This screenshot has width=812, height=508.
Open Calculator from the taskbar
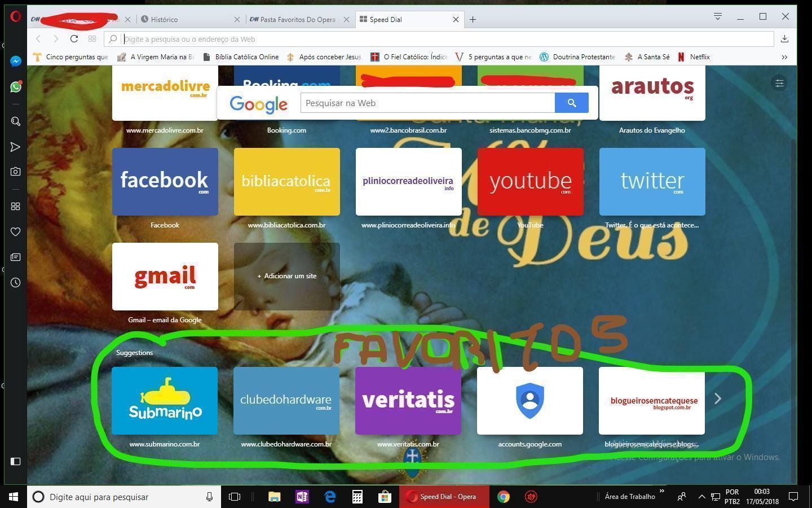pyautogui.click(x=358, y=497)
